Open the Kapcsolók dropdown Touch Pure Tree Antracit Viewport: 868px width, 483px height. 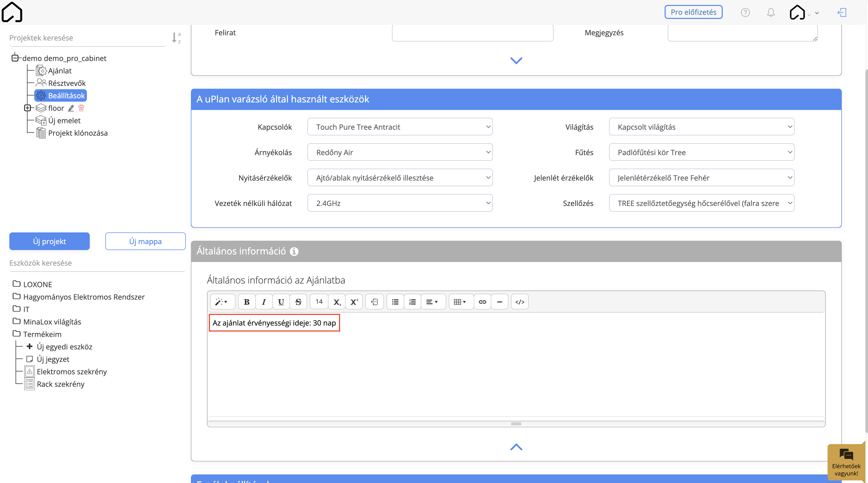click(400, 127)
